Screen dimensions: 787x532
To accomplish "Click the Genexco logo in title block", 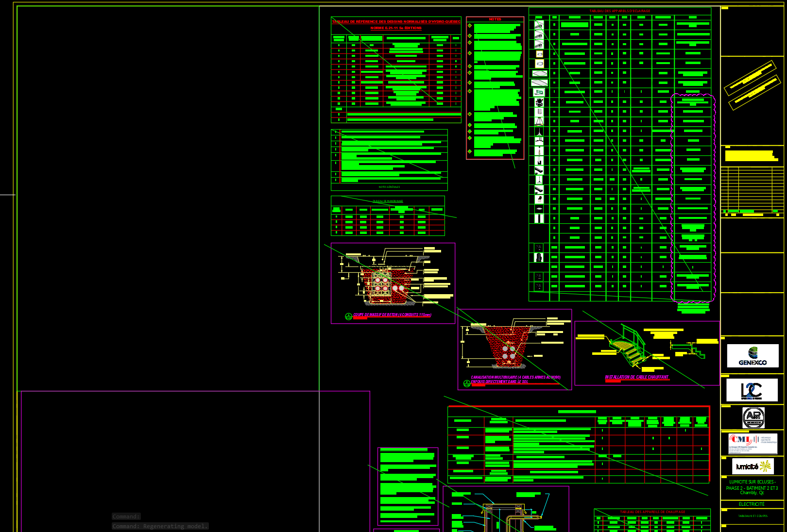I will [x=753, y=356].
